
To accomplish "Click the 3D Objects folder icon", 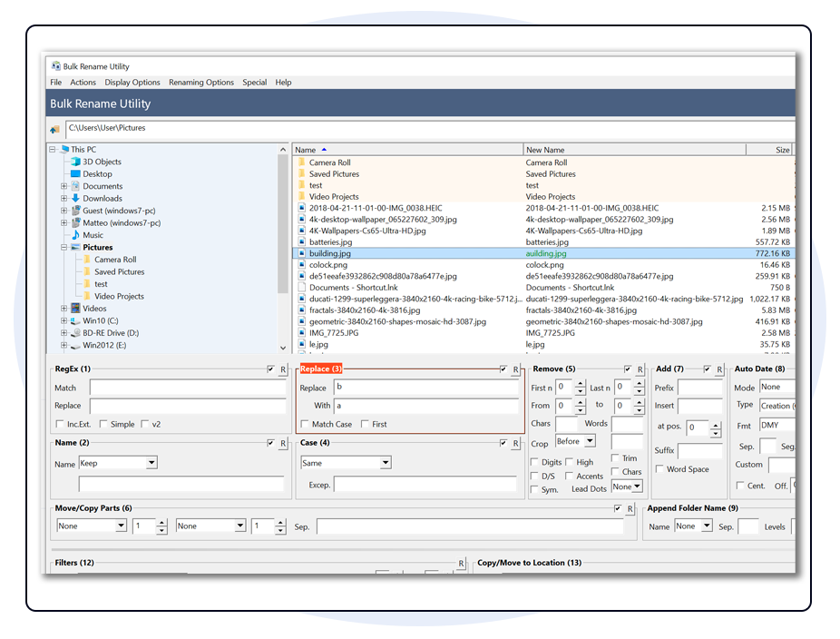I will click(75, 162).
